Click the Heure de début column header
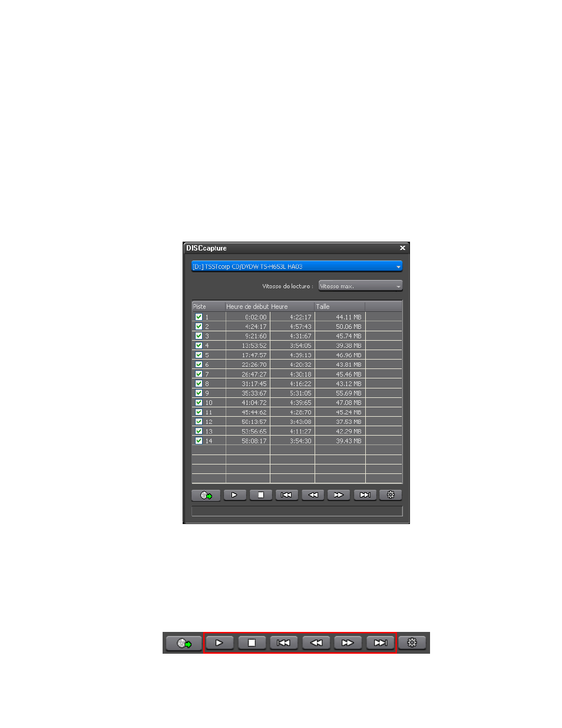The height and width of the screenshot is (728, 562). coord(247,307)
